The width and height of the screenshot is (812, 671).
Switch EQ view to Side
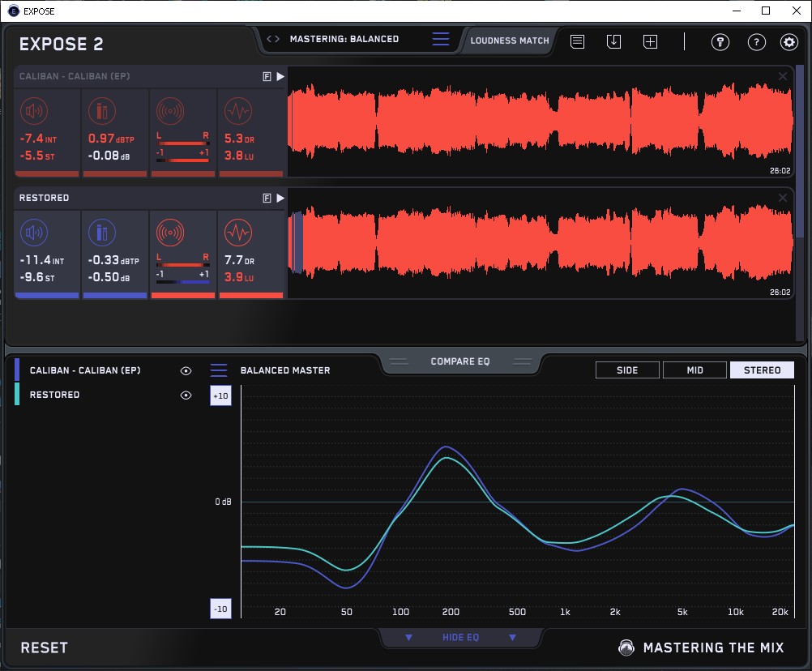627,370
